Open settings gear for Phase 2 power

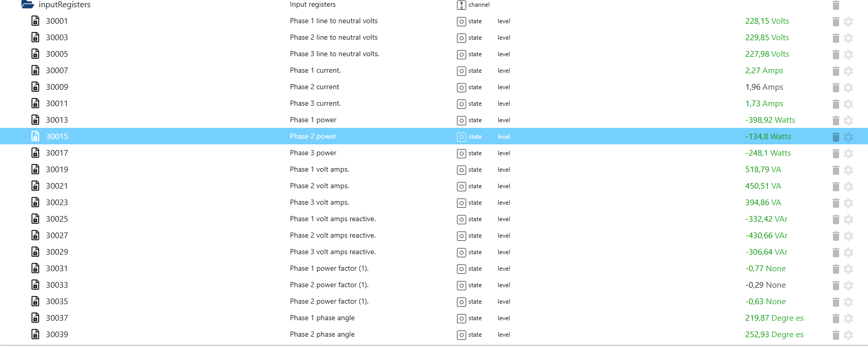click(848, 137)
